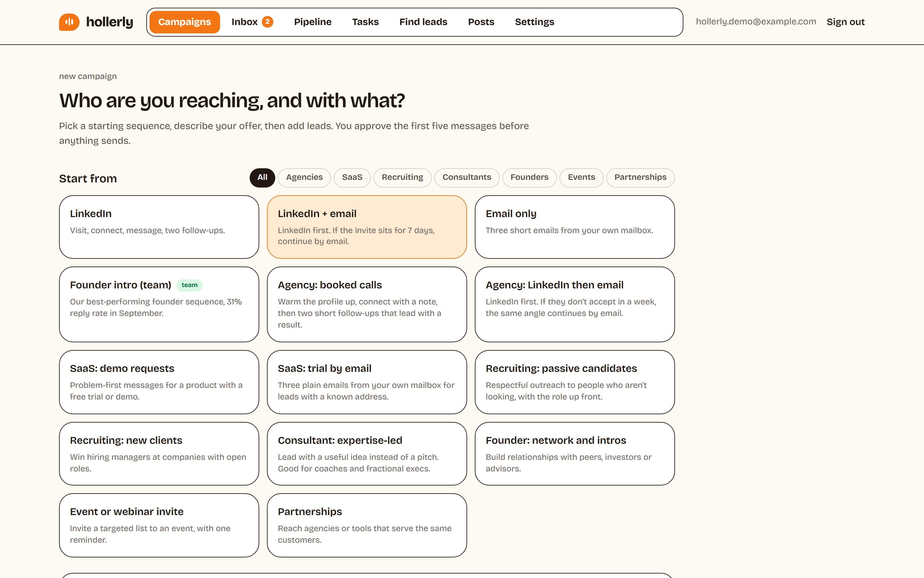Screen dimensions: 924x578
Task: Click the Sign out link
Action: click(x=845, y=22)
